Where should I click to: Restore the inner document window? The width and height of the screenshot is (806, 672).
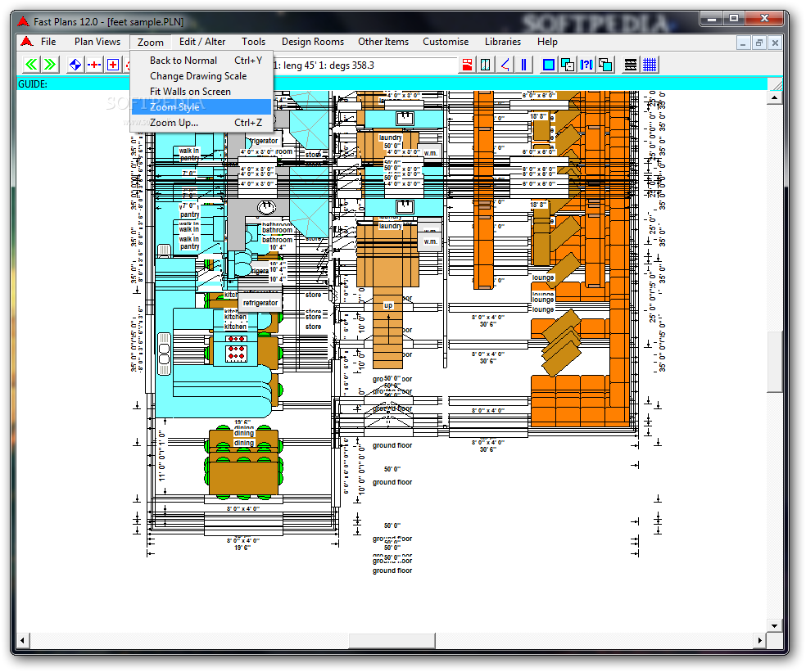point(758,43)
